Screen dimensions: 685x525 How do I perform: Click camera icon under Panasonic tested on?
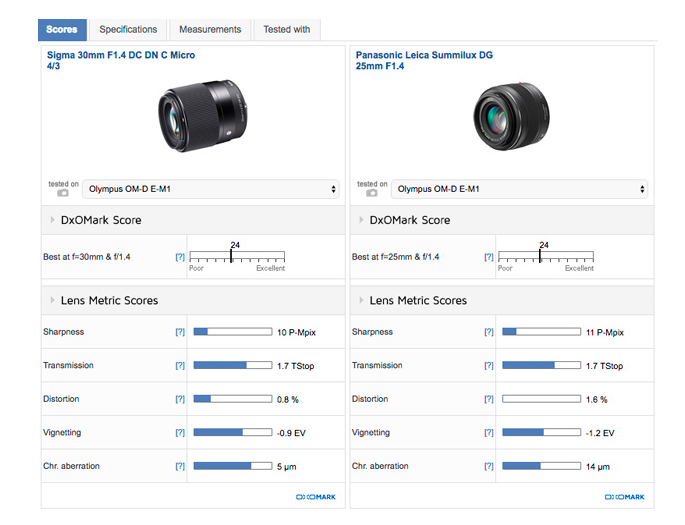pos(372,193)
